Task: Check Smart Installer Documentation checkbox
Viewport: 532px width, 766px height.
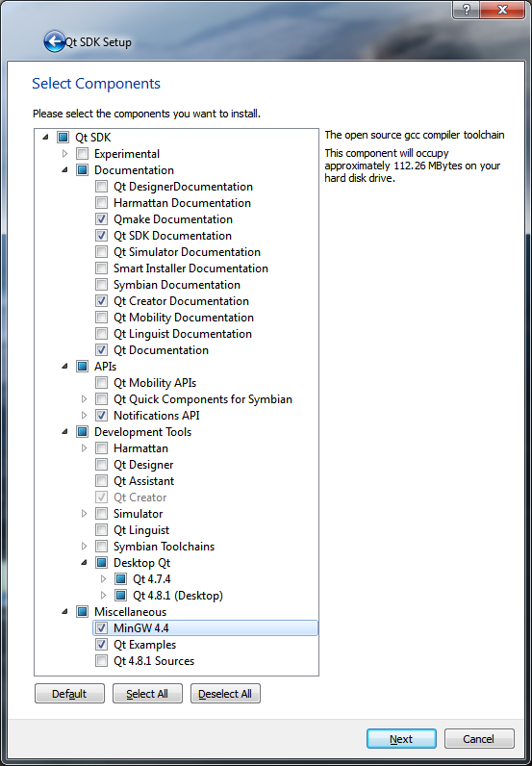Action: tap(101, 268)
